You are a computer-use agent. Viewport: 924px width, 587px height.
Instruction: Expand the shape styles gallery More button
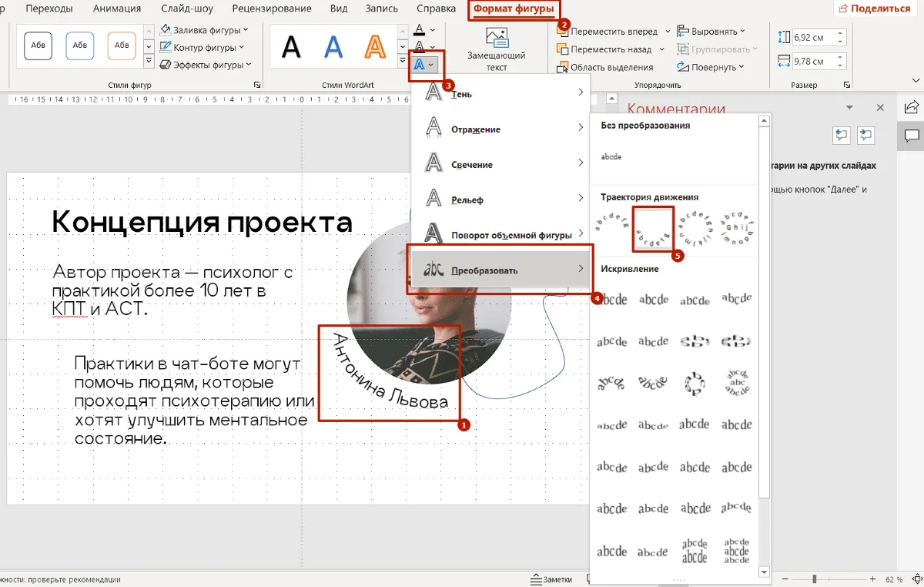coord(149,61)
